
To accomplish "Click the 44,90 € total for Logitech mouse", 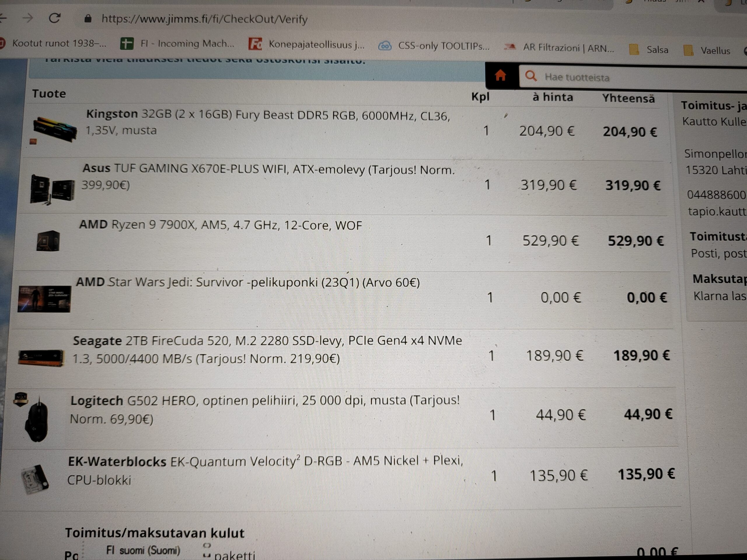I will point(648,414).
